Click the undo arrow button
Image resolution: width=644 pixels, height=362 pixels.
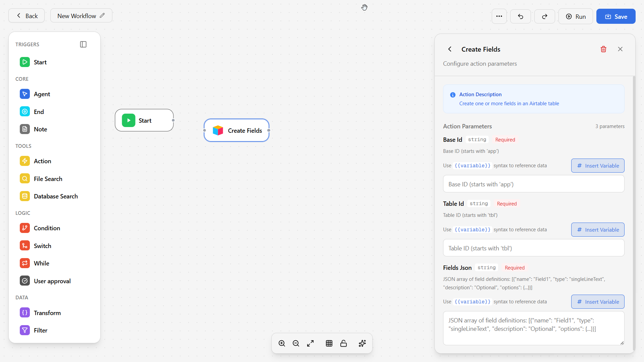point(521,16)
